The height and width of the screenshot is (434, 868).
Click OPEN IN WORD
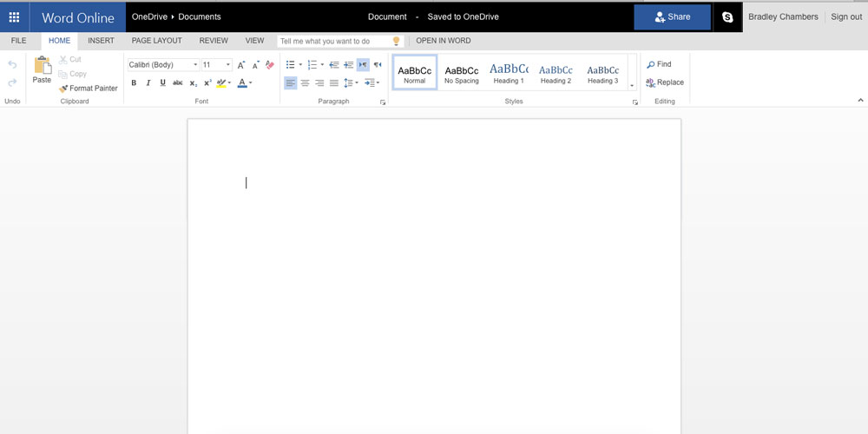[x=444, y=41]
